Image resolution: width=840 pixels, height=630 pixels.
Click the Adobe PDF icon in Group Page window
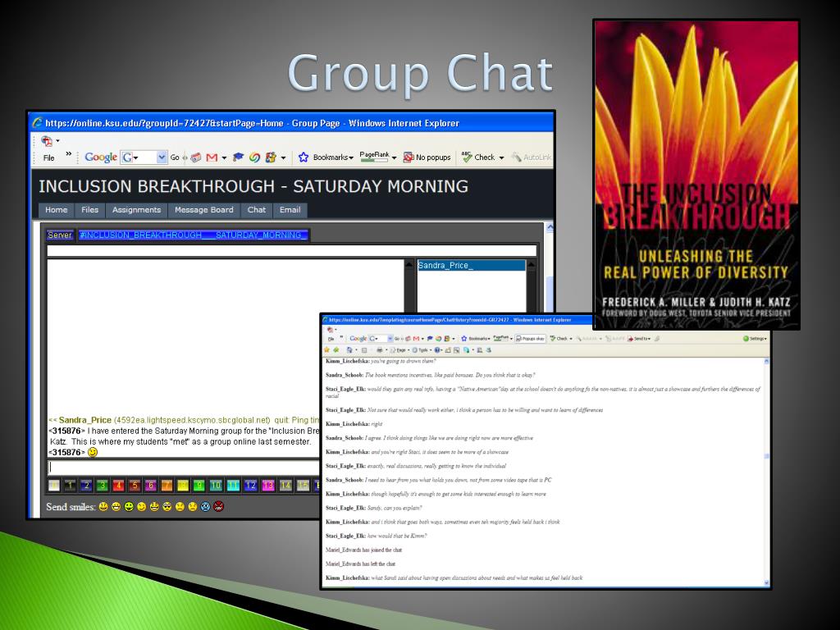(x=47, y=141)
